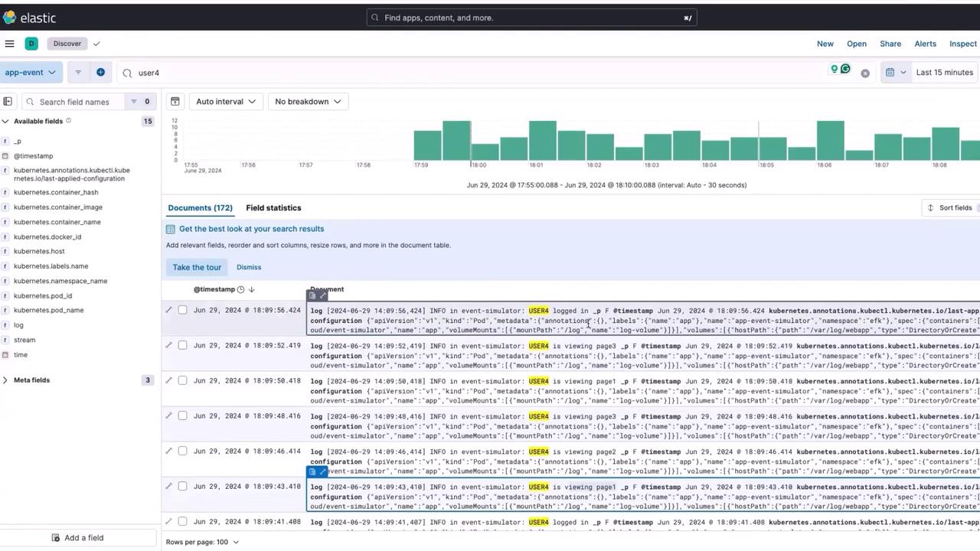The height and width of the screenshot is (551, 980).
Task: Open filter by type in field search
Action: tap(139, 101)
